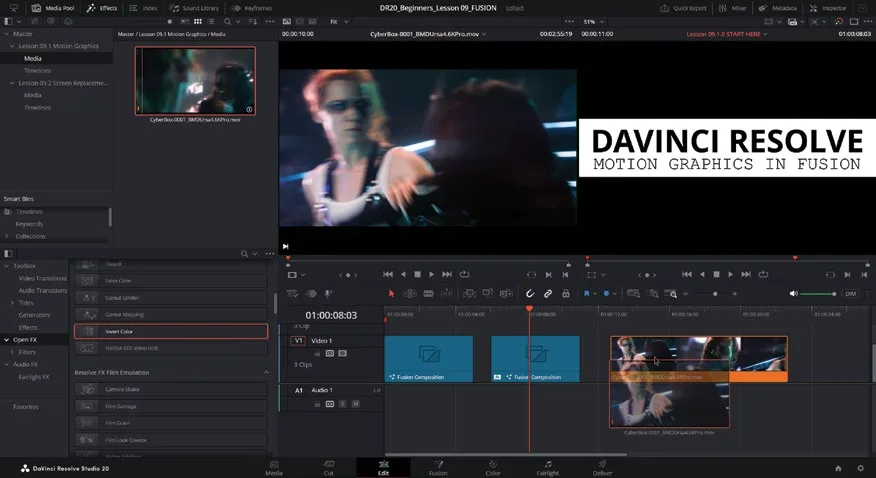
Task: Choose the Blade Edit Mode tool
Action: pos(429,294)
